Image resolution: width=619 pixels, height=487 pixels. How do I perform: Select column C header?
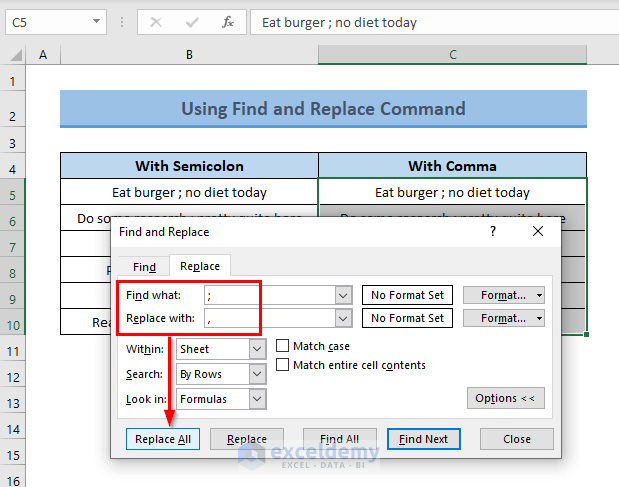(452, 54)
